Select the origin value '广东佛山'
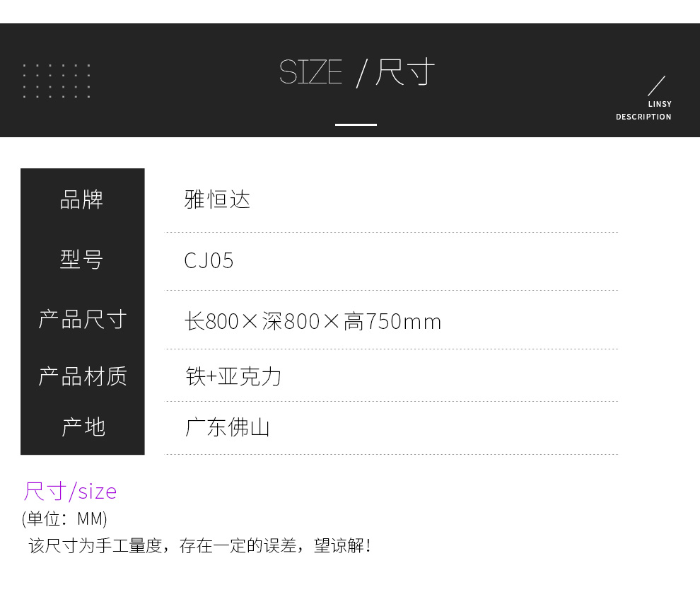Viewport: 700px width, 609px height. (x=227, y=427)
